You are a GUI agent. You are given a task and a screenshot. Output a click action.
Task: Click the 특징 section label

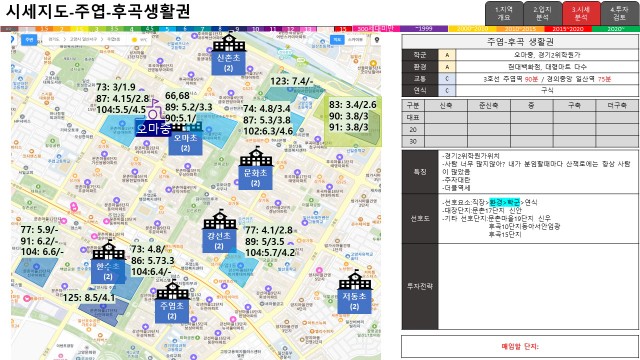pos(420,171)
